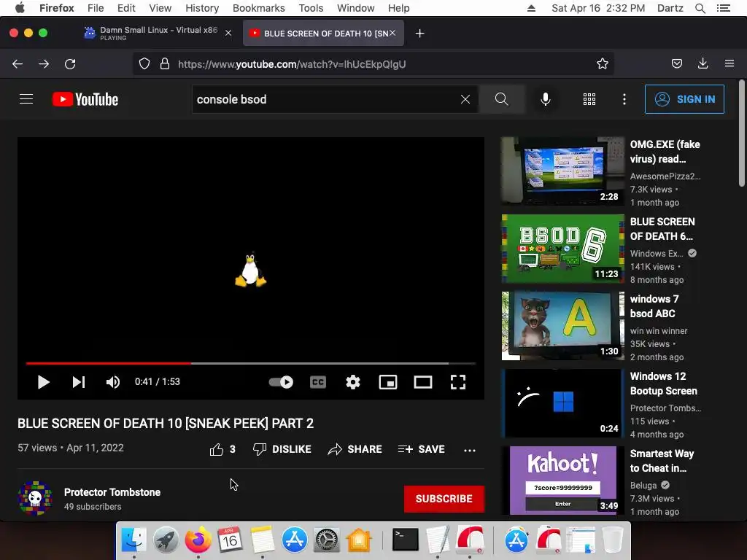747x560 pixels.
Task: Click the DISLIKE button
Action: (x=282, y=449)
